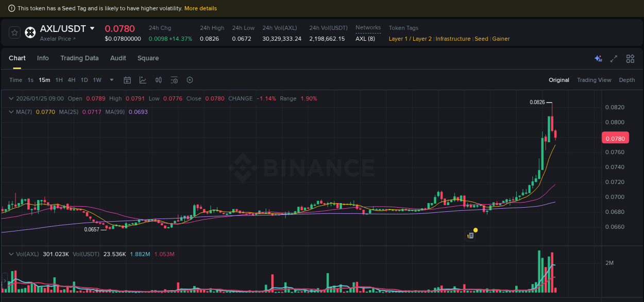Open the chart style selector icon

(x=143, y=80)
